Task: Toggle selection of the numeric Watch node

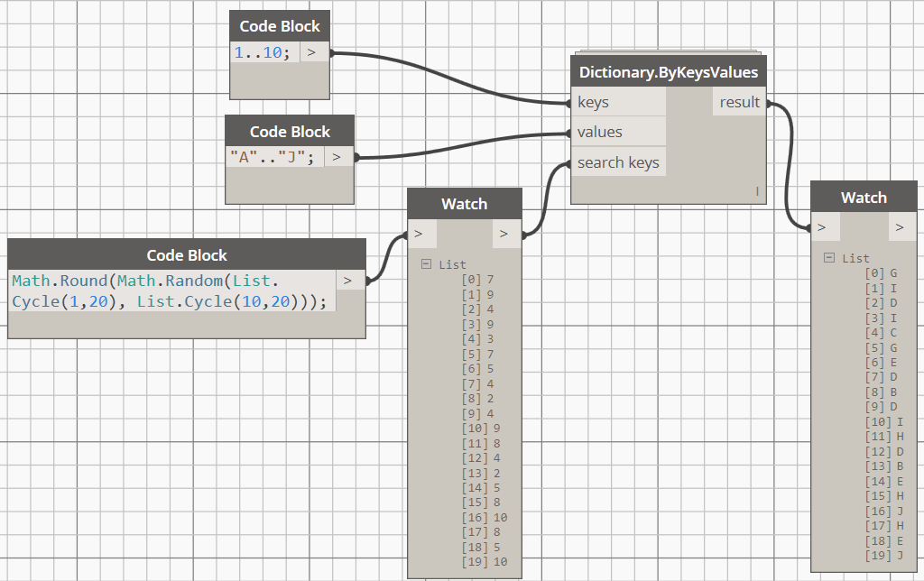Action: tap(465, 203)
